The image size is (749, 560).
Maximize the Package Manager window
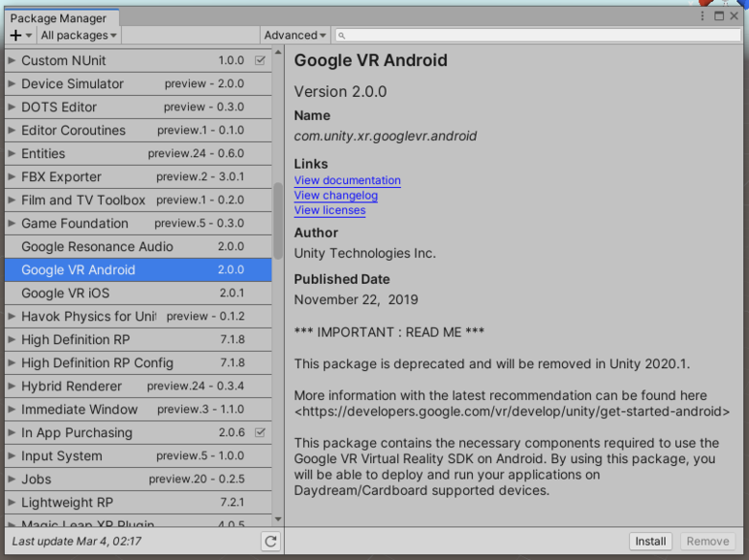719,16
